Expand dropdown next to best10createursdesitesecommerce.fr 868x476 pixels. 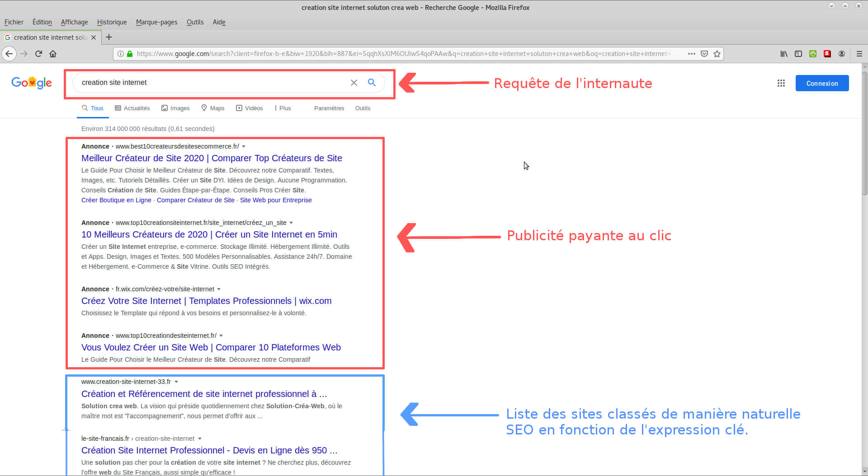tap(244, 146)
